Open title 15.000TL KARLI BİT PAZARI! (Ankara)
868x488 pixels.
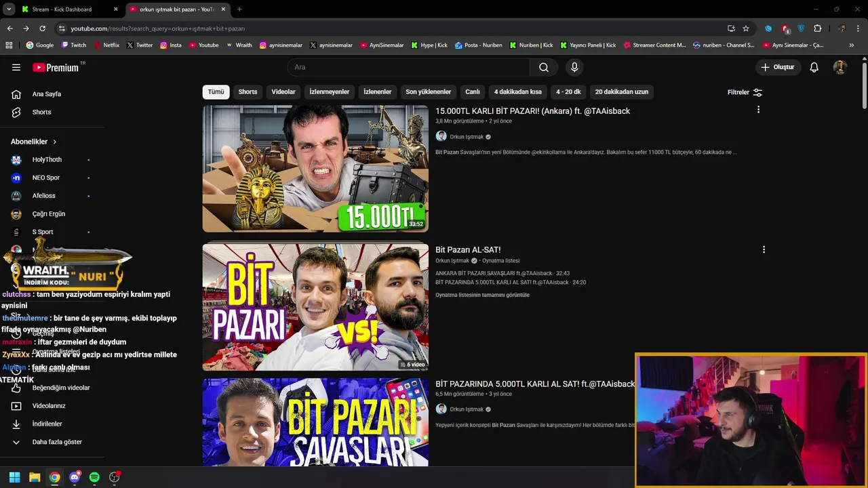pyautogui.click(x=532, y=111)
